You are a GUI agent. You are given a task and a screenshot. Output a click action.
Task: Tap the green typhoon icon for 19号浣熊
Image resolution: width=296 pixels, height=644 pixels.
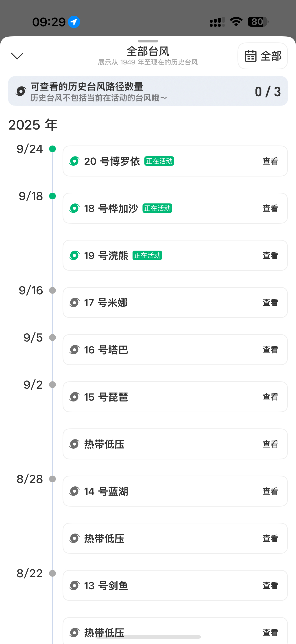click(x=74, y=255)
